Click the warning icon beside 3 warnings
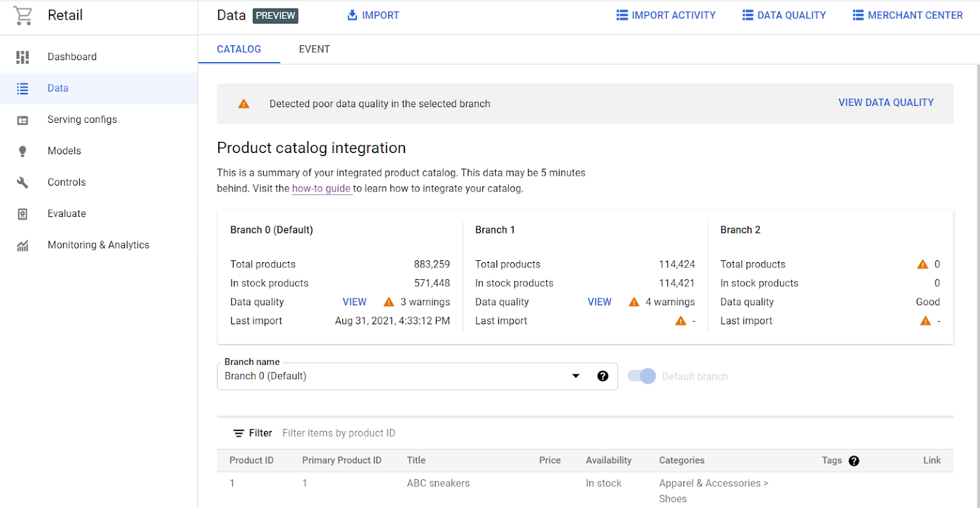The height and width of the screenshot is (508, 980). (x=389, y=302)
